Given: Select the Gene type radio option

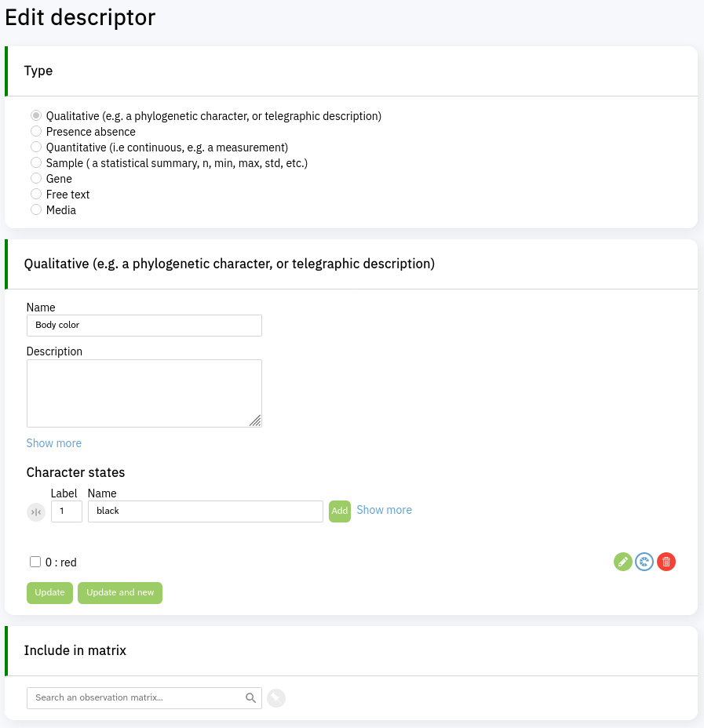Looking at the screenshot, I should [36, 179].
